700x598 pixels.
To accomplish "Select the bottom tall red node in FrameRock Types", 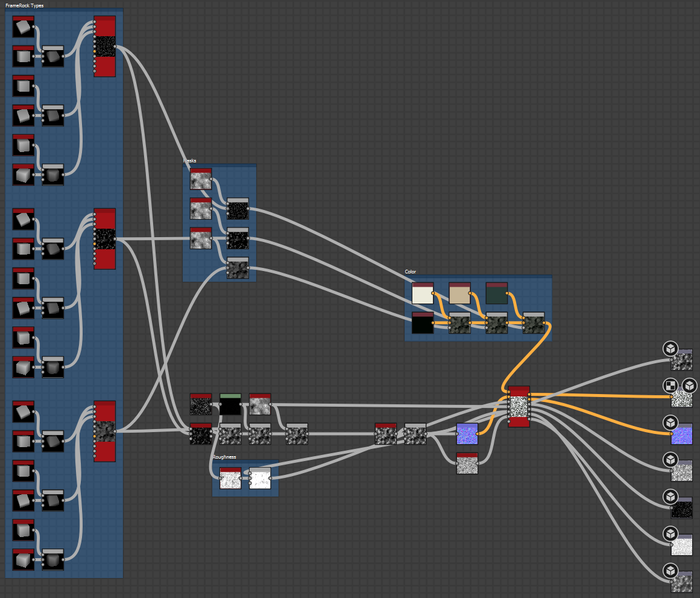I will pyautogui.click(x=105, y=431).
